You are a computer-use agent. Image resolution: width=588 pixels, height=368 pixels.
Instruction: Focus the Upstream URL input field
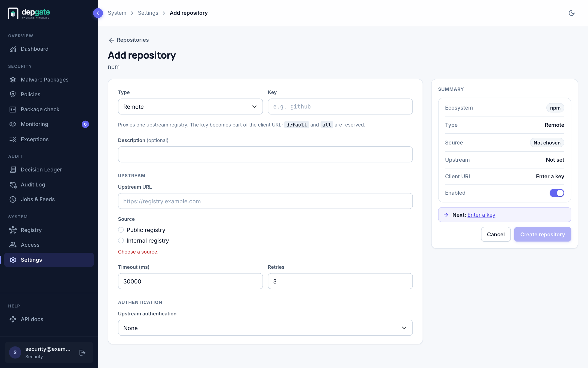coord(265,201)
